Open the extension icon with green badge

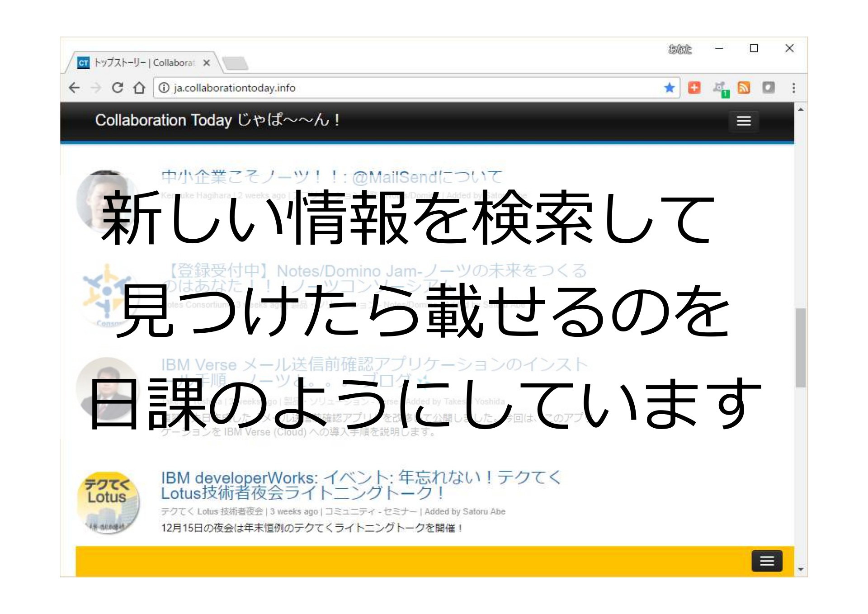721,89
